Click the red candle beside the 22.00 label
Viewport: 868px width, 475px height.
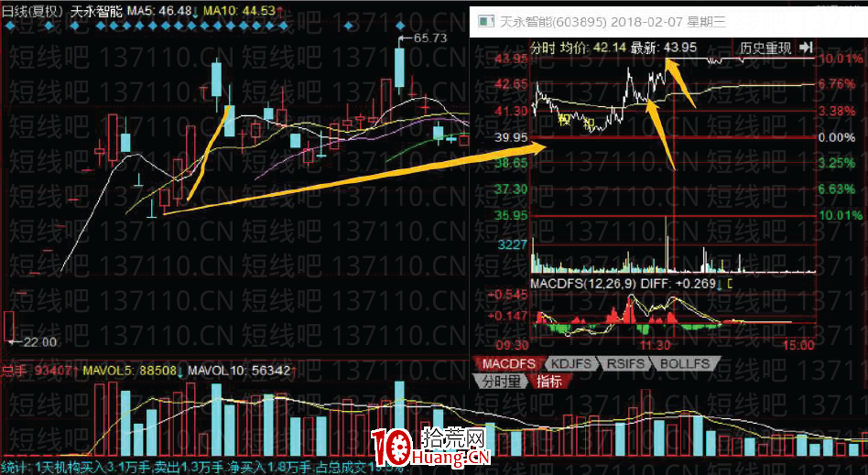coord(8,326)
